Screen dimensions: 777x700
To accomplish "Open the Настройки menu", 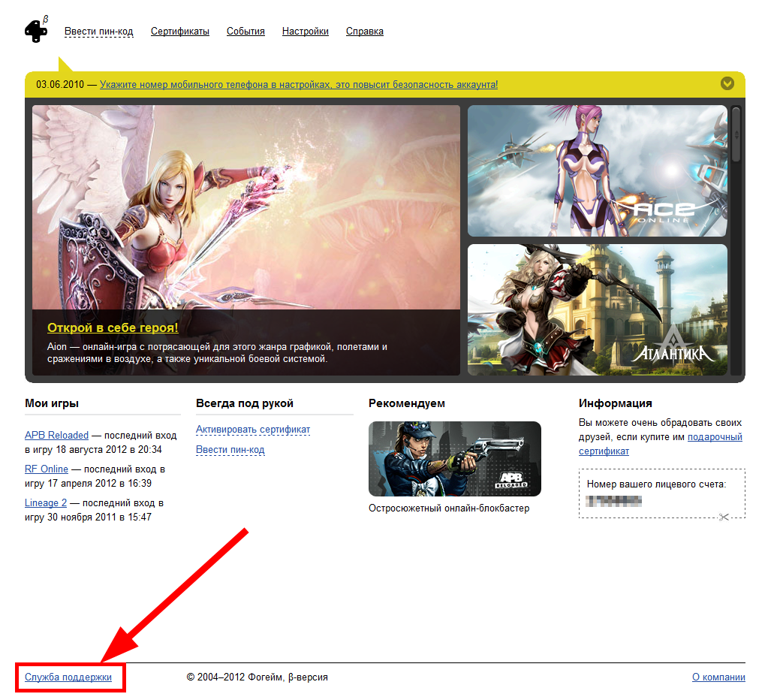I will point(305,32).
